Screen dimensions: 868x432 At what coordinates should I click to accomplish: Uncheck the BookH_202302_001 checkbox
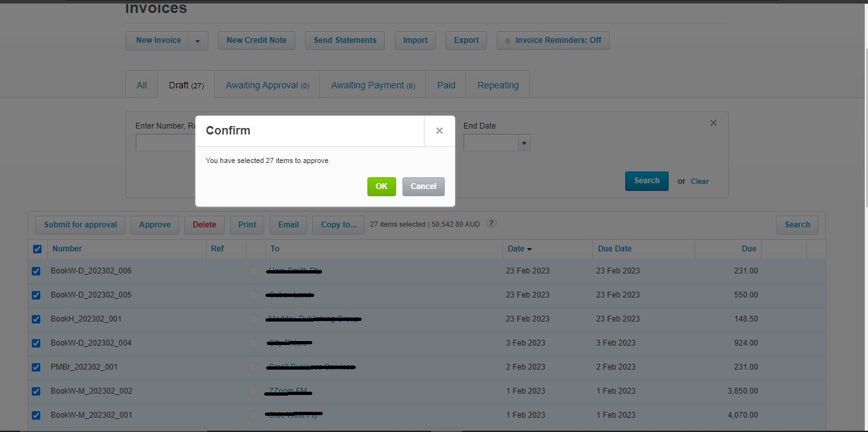tap(36, 320)
